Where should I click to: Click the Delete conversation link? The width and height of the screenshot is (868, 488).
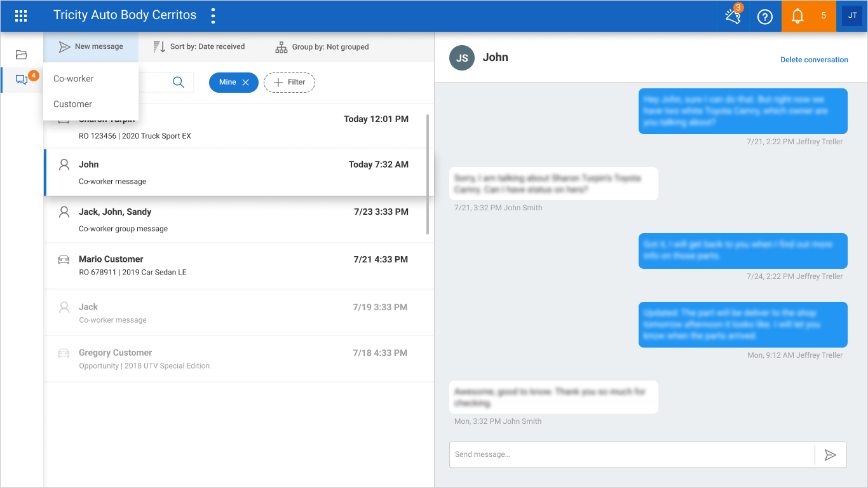(814, 60)
